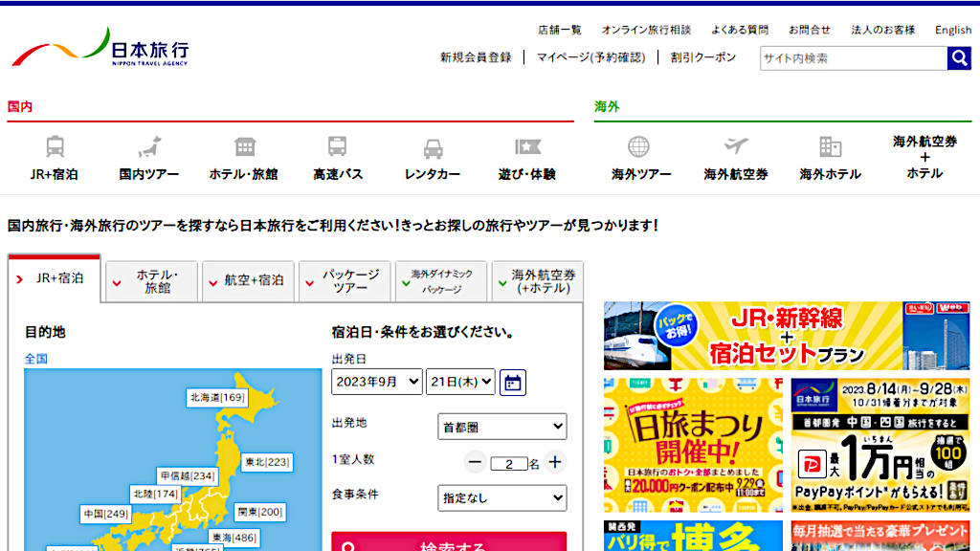Image resolution: width=980 pixels, height=551 pixels.
Task: Click the Nippon Travel Agency logo
Action: [x=100, y=47]
